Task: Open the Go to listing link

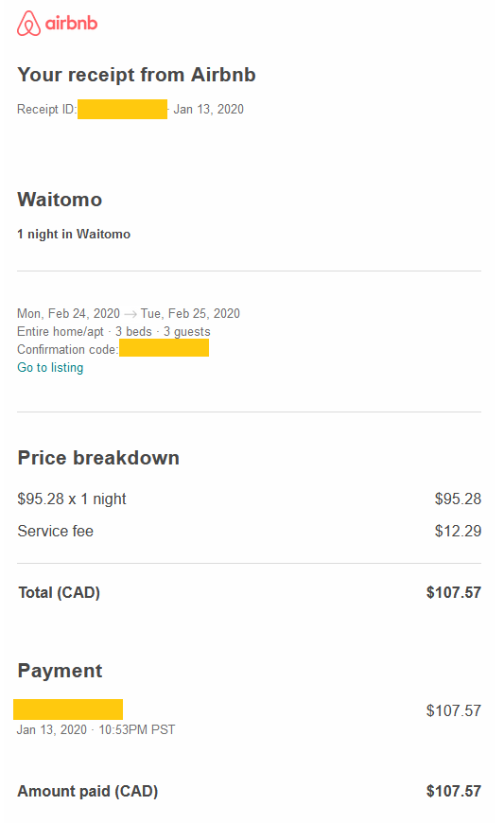Action: click(50, 367)
